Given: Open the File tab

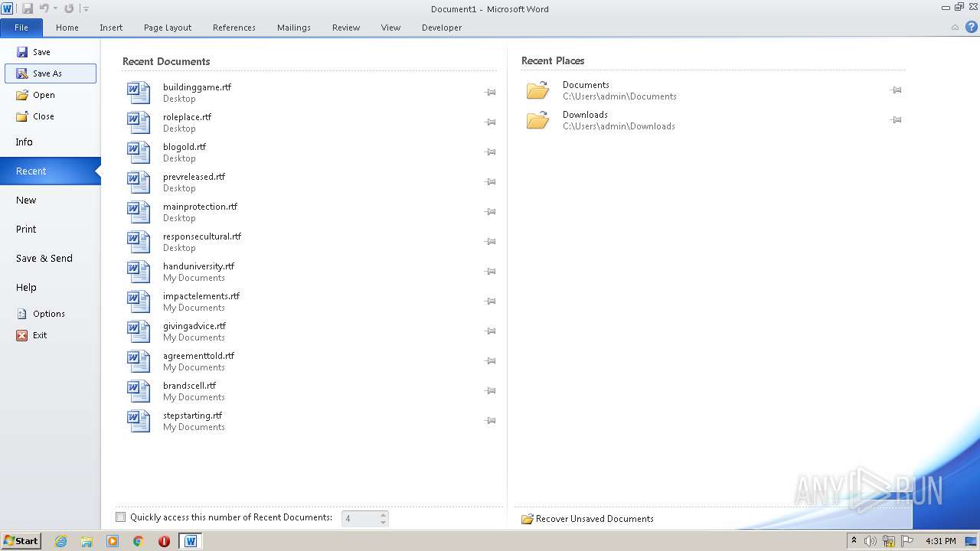Looking at the screenshot, I should tap(21, 28).
